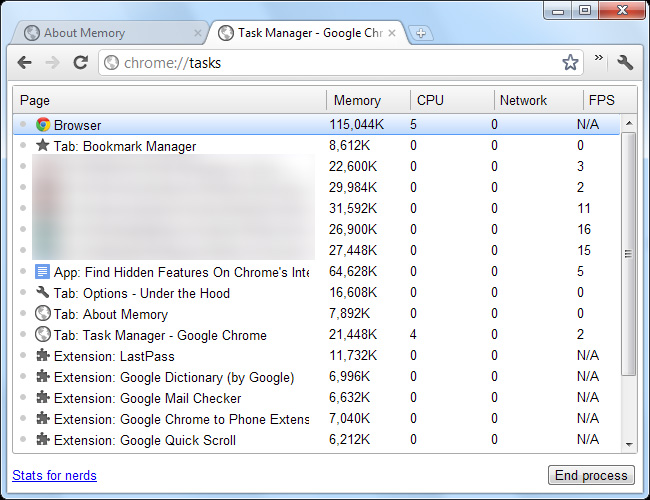Image resolution: width=650 pixels, height=500 pixels.
Task: Sort by the Page column header
Action: [169, 100]
